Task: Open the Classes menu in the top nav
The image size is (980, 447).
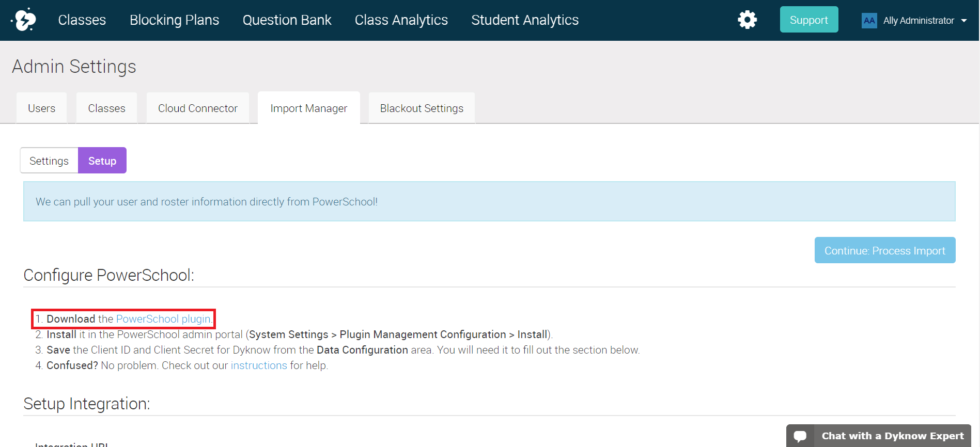Action: [82, 20]
